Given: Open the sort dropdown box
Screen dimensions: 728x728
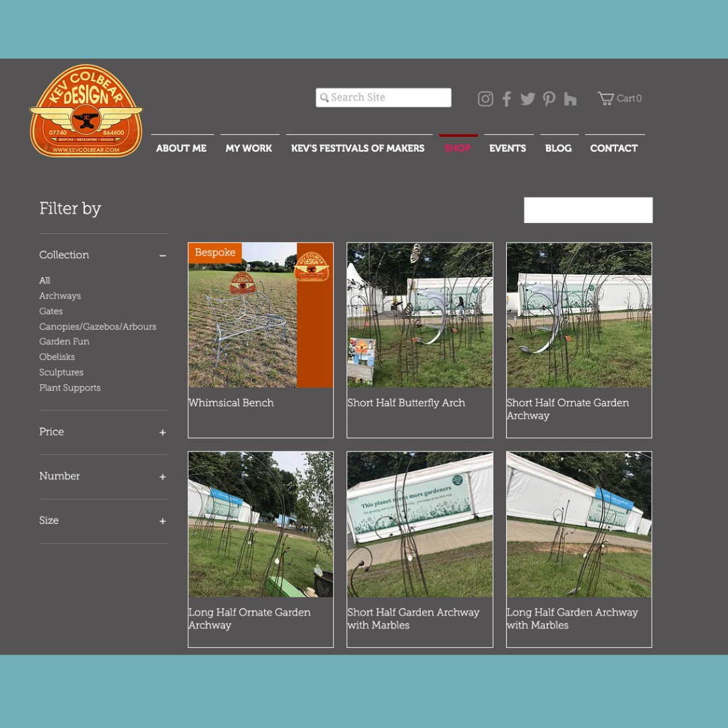Looking at the screenshot, I should pyautogui.click(x=588, y=210).
